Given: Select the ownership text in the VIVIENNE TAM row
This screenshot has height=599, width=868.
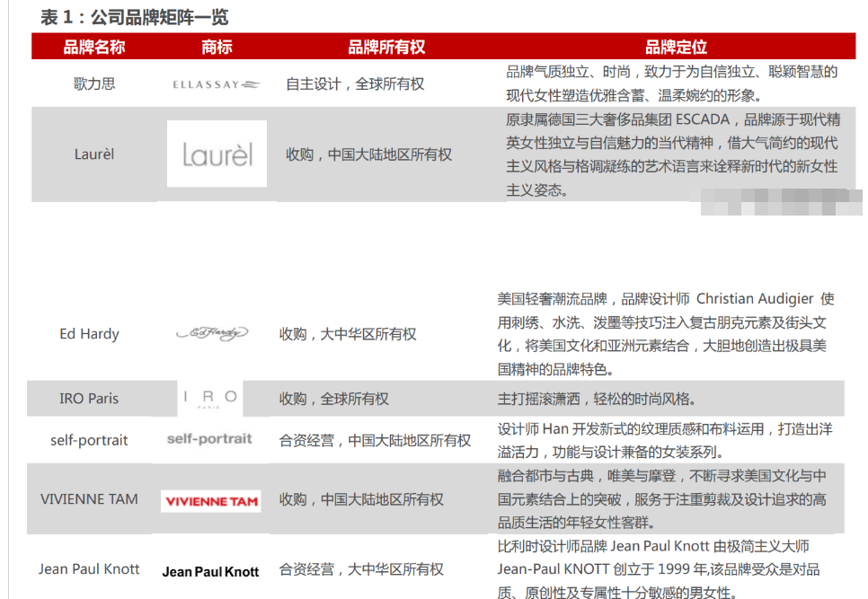Looking at the screenshot, I should 361,499.
